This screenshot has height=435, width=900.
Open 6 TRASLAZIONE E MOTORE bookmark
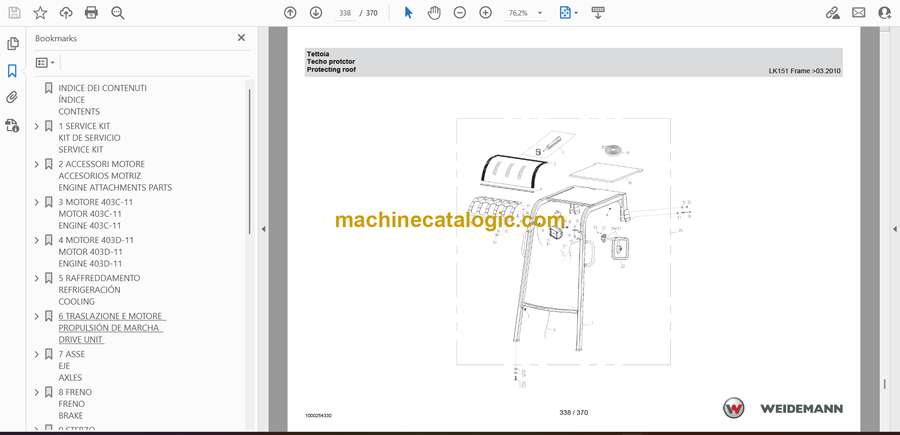[110, 316]
